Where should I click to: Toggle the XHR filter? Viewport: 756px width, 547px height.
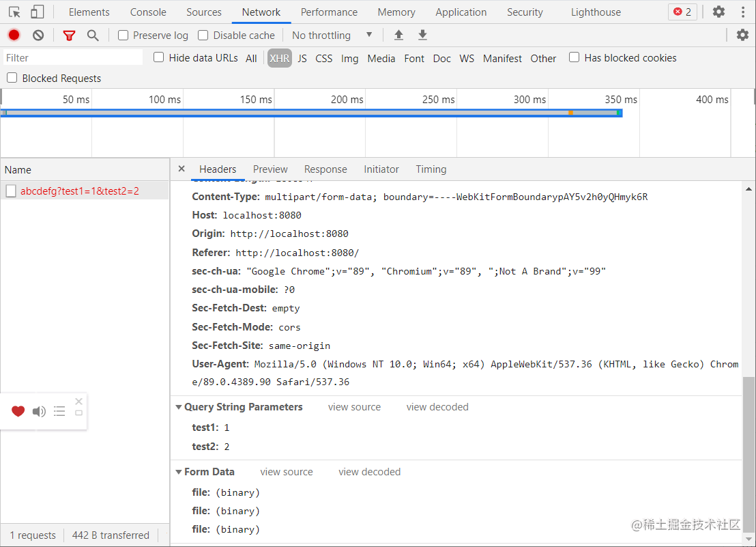point(280,58)
